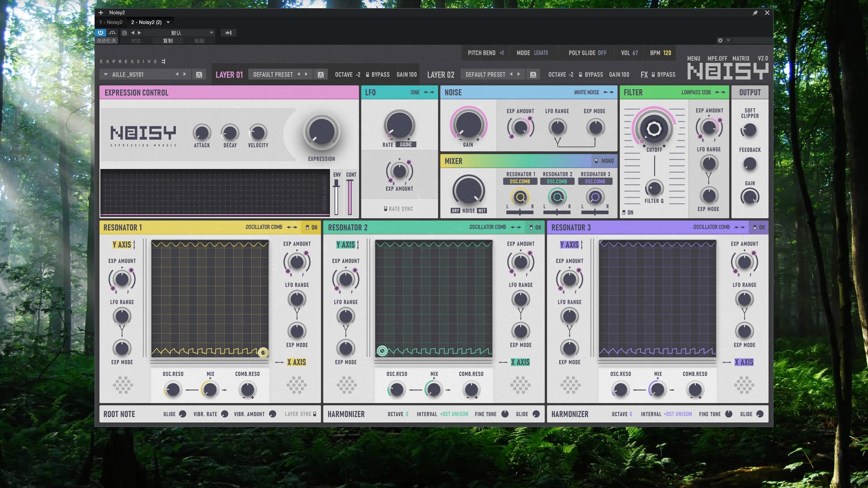
Task: Open the Noisy plugin MENU
Action: (693, 58)
